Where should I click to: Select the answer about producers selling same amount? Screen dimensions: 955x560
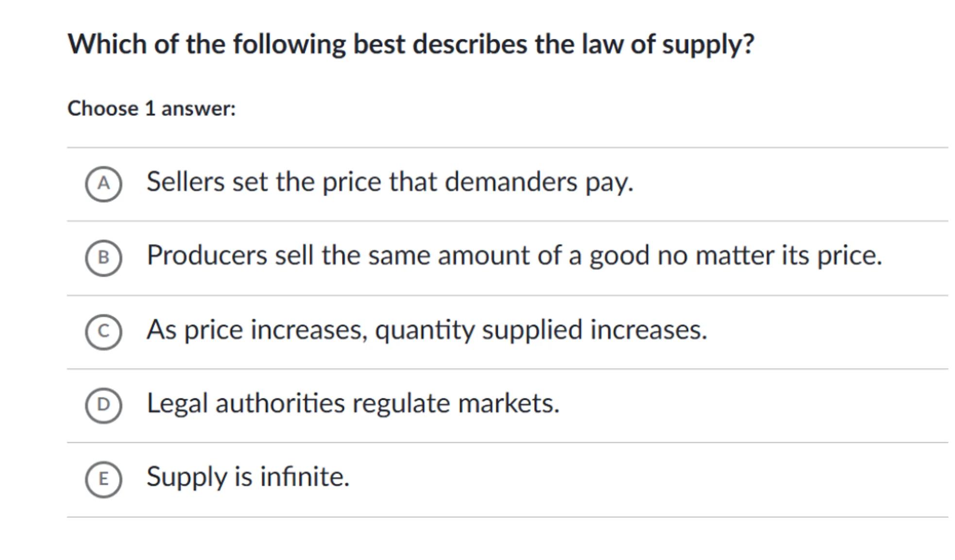[514, 255]
